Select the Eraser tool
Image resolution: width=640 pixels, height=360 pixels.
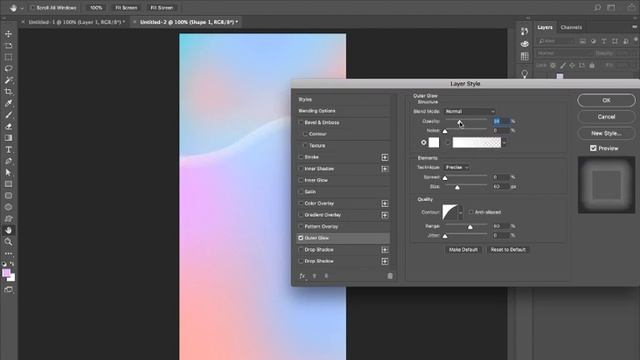8,126
